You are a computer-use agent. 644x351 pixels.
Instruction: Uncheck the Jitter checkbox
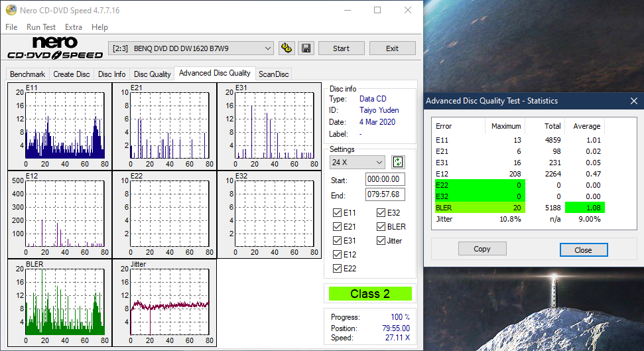[381, 240]
